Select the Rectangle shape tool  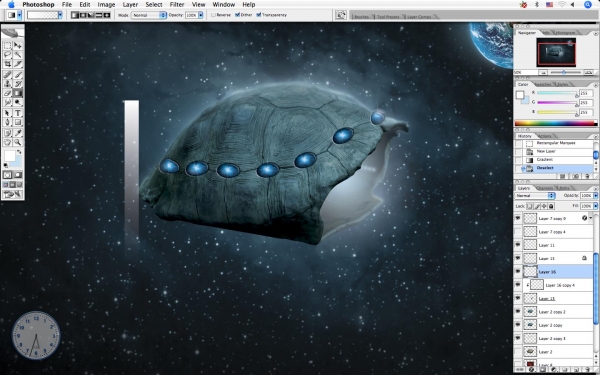tap(18, 122)
